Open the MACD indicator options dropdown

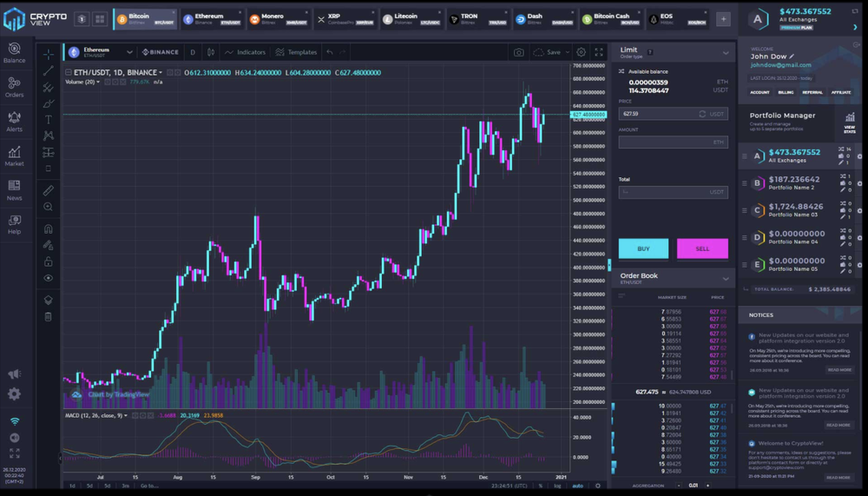tap(126, 415)
